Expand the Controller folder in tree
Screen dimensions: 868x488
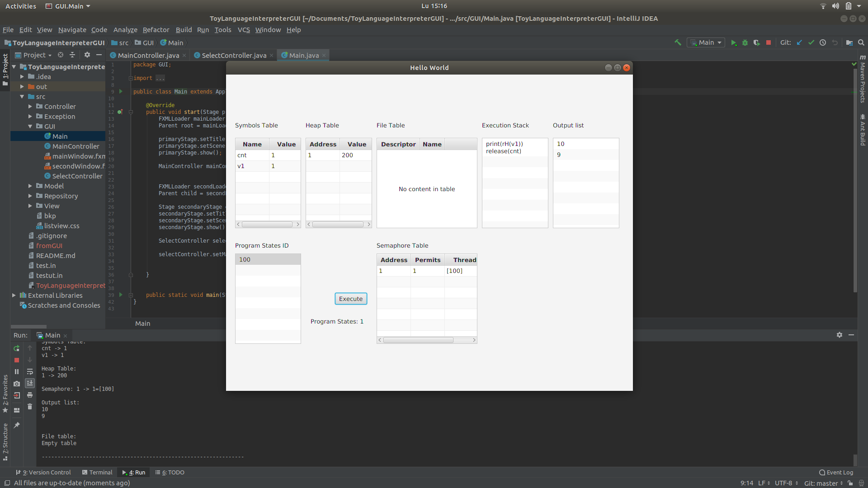coord(30,107)
